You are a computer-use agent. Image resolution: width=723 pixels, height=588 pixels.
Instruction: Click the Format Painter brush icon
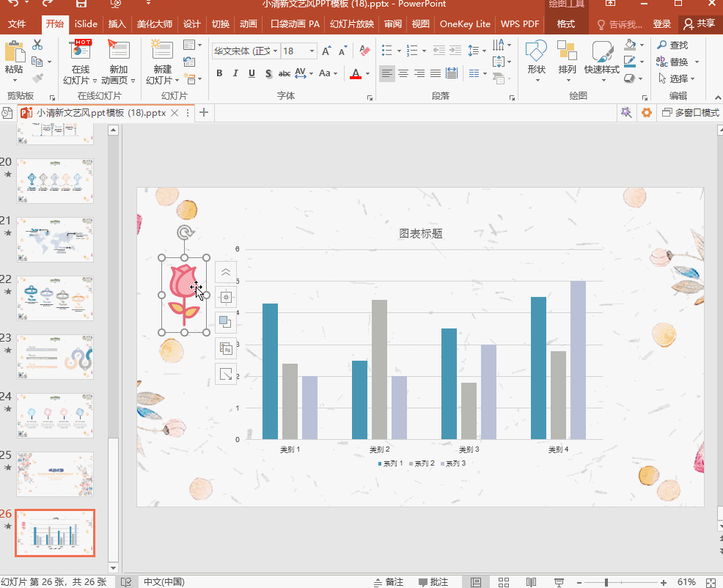click(x=38, y=78)
